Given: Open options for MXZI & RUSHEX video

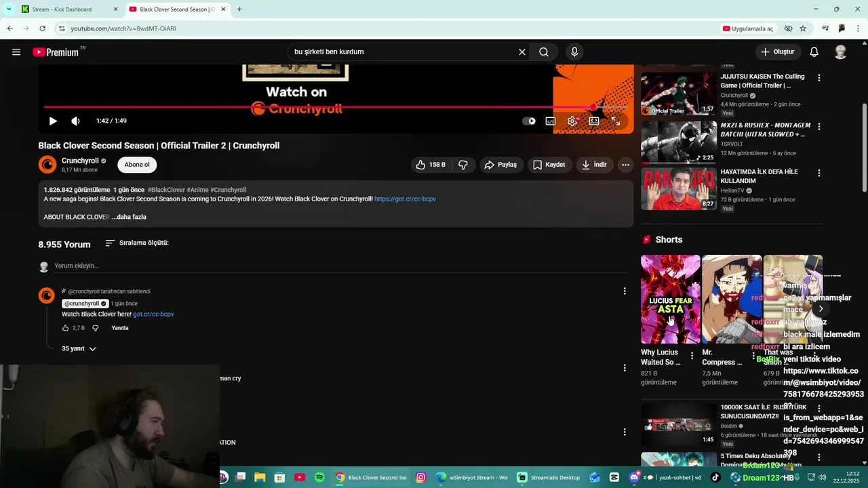Looking at the screenshot, I should pyautogui.click(x=818, y=127).
